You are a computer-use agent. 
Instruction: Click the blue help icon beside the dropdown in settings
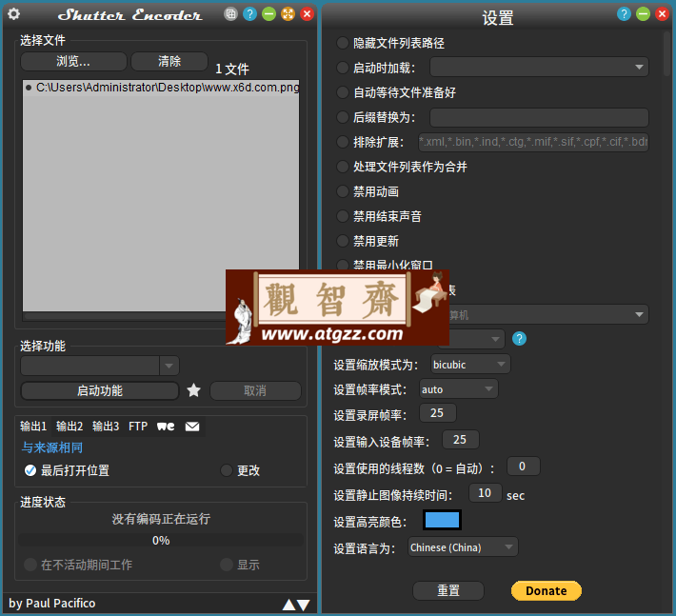[520, 339]
